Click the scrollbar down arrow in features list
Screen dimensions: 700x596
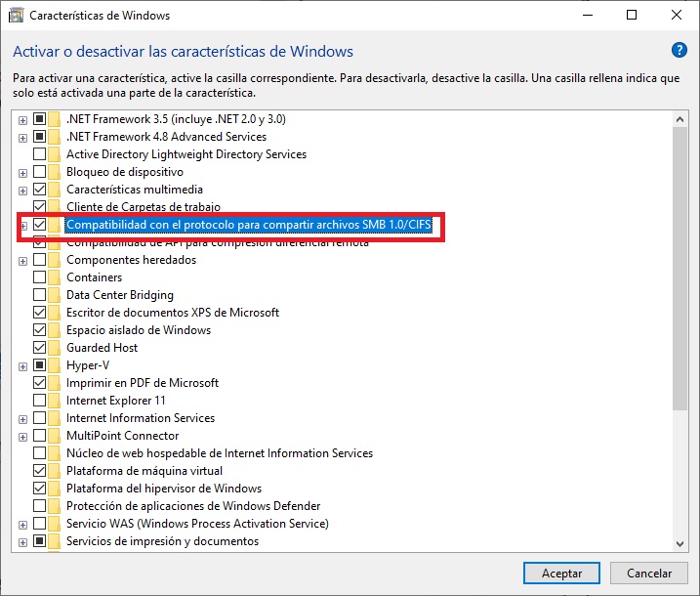[x=679, y=542]
